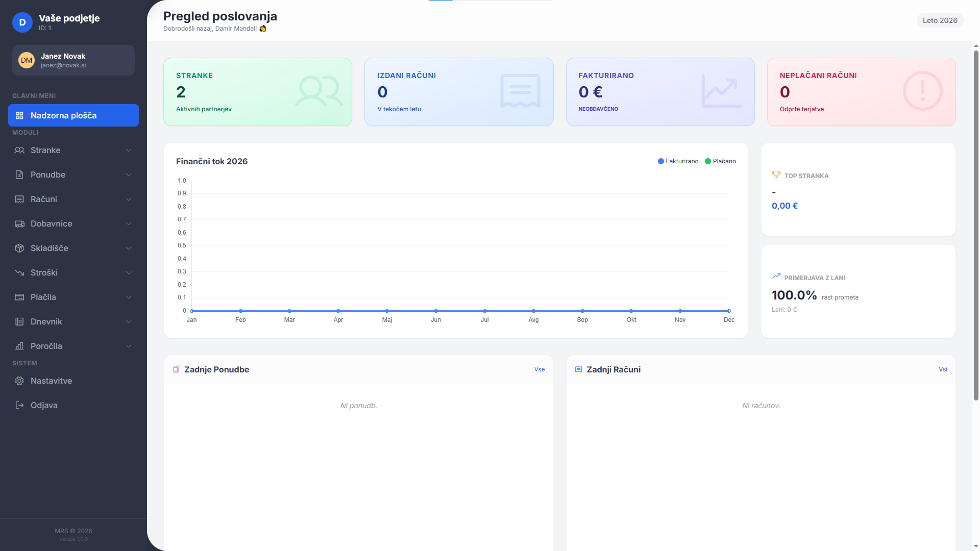
Task: Toggle the Plačano legend series
Action: tap(720, 161)
